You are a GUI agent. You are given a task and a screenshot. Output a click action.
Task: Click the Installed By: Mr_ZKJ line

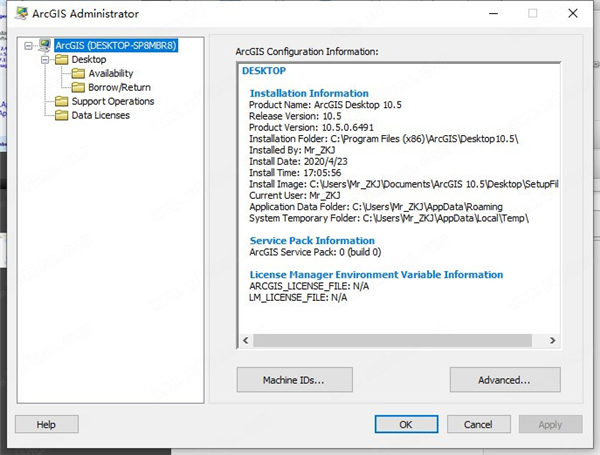292,150
